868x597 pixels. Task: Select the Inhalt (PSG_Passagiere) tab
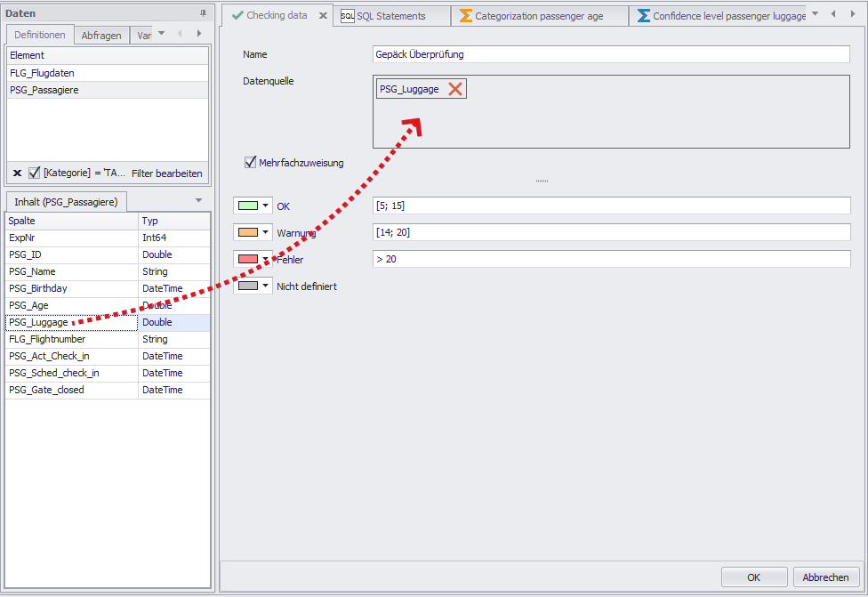pyautogui.click(x=66, y=202)
